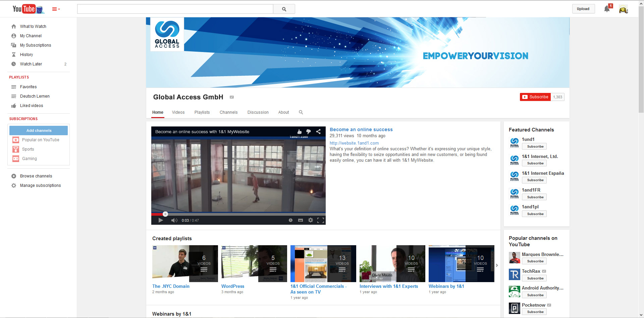Subscribe to Global Access GmbH

535,97
